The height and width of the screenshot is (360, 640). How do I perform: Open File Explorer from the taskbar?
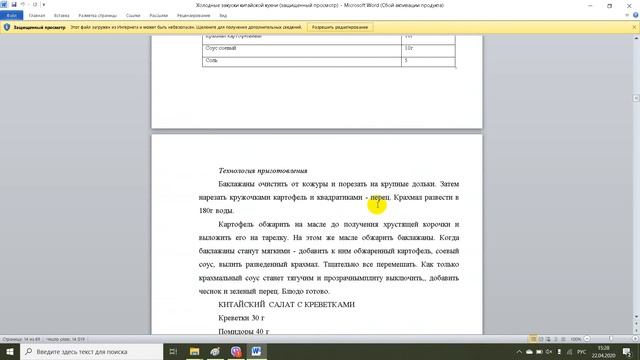194,351
